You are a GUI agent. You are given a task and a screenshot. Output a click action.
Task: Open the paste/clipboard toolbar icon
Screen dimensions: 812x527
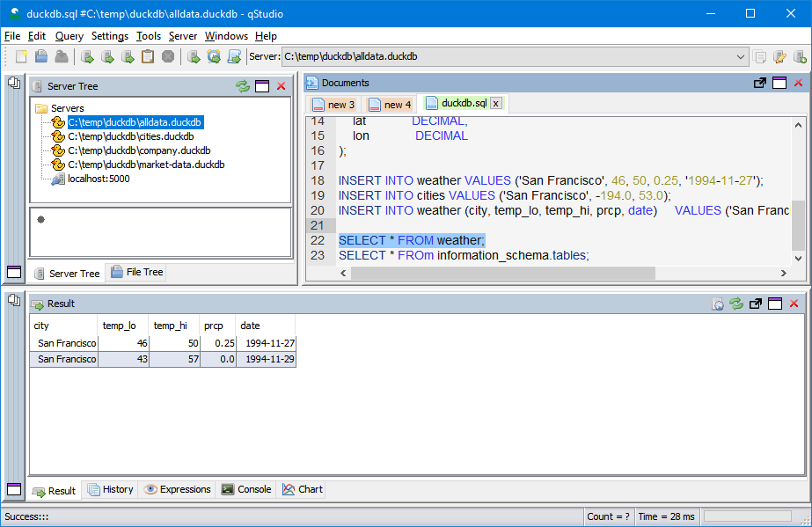pyautogui.click(x=147, y=56)
